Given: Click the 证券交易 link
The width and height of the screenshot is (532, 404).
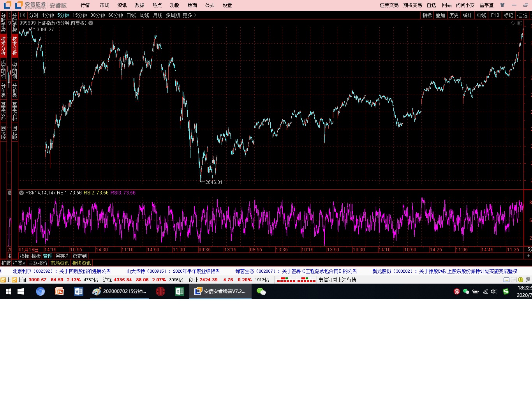Looking at the screenshot, I should click(389, 5).
